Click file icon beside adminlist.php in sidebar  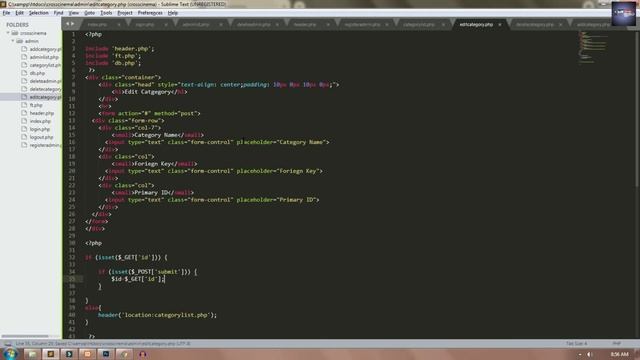[x=24, y=57]
